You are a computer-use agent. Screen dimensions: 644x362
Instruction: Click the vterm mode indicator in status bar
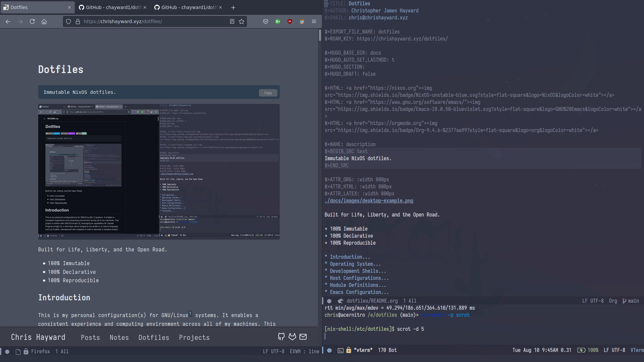click(637, 350)
